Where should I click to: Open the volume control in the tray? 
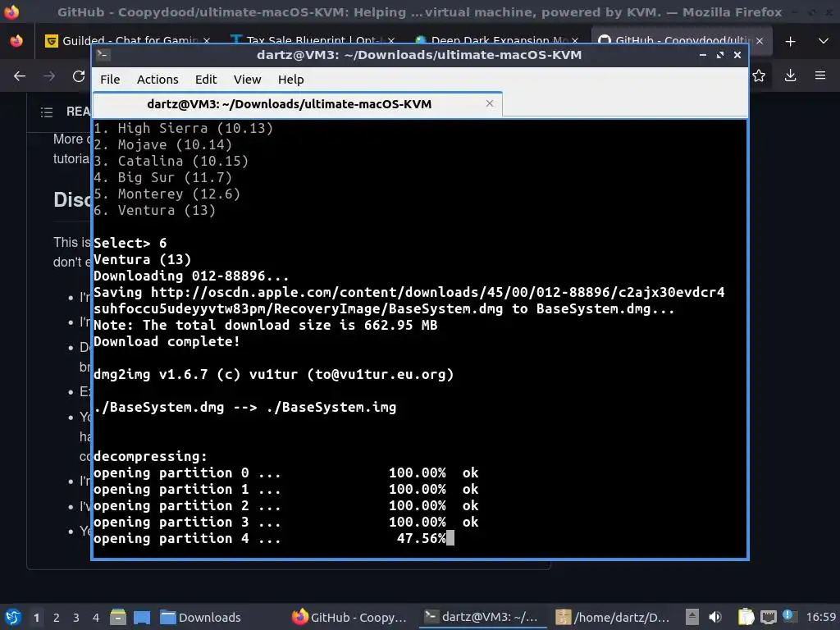tap(715, 617)
